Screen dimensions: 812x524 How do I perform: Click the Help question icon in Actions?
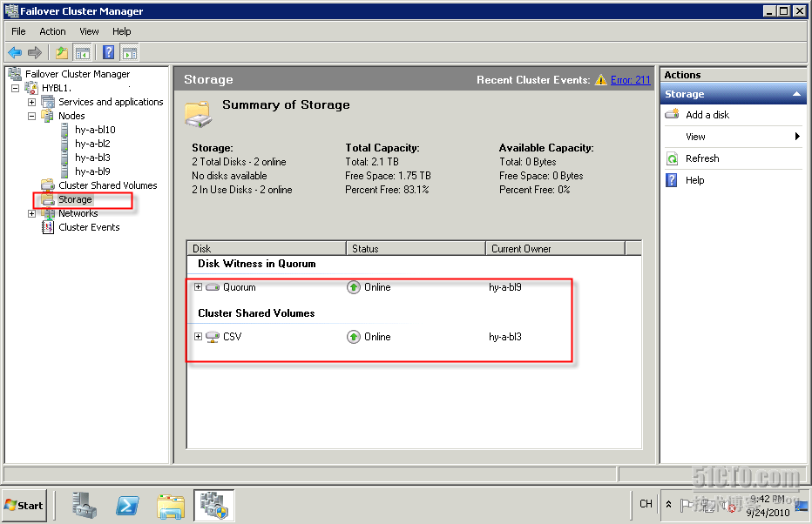[x=672, y=180]
